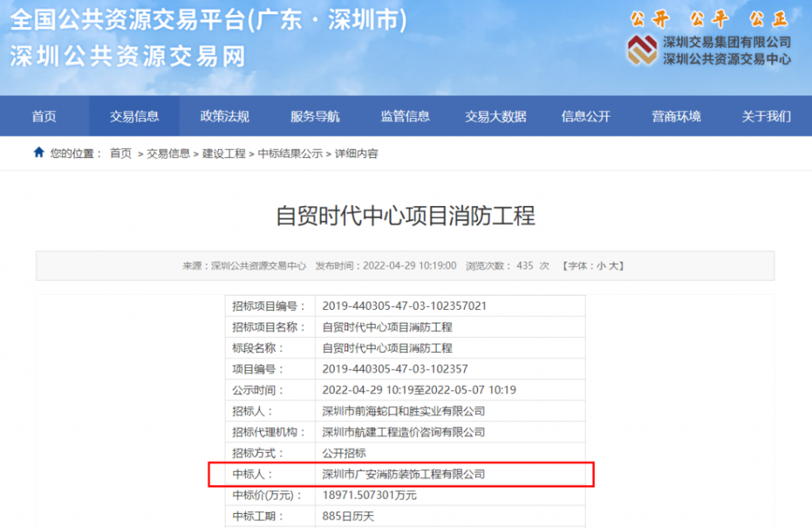Image resolution: width=812 pixels, height=528 pixels.
Task: Select the 营商环境 menu item
Action: coord(676,117)
